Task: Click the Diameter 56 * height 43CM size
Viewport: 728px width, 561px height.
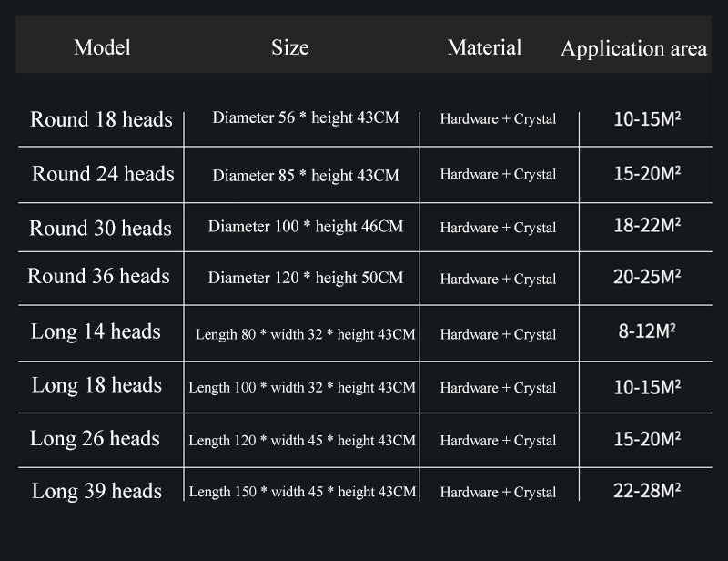Action: click(x=306, y=118)
